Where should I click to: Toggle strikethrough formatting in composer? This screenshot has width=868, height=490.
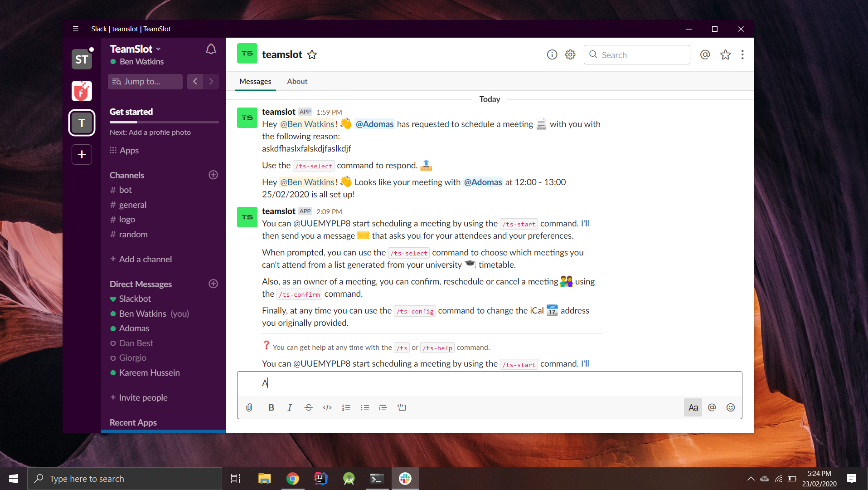308,407
